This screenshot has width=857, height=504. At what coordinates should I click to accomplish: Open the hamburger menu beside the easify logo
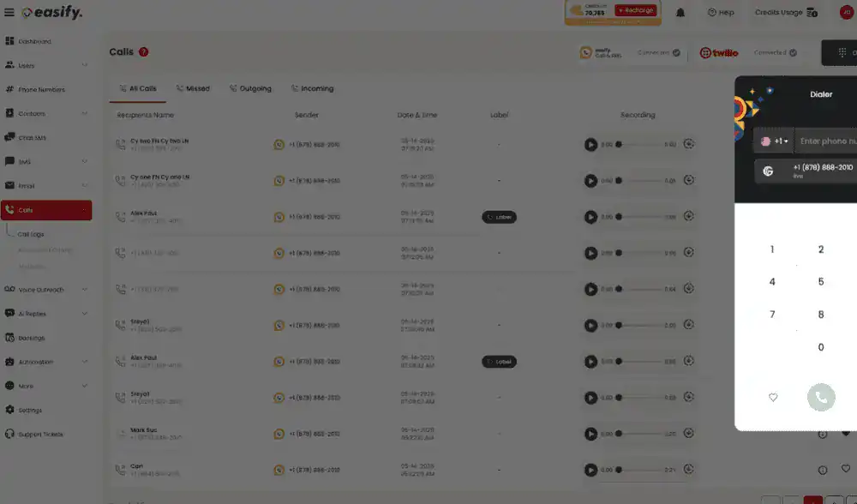coord(9,13)
